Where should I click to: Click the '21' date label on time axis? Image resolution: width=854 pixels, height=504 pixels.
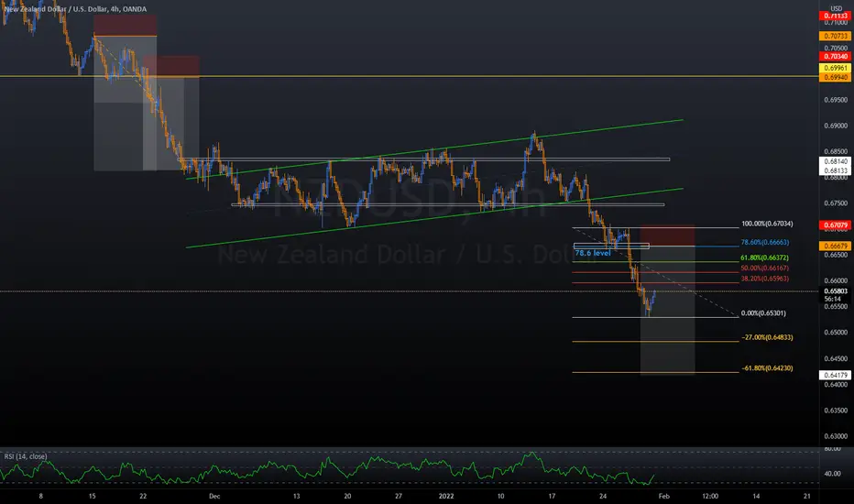tap(807, 496)
